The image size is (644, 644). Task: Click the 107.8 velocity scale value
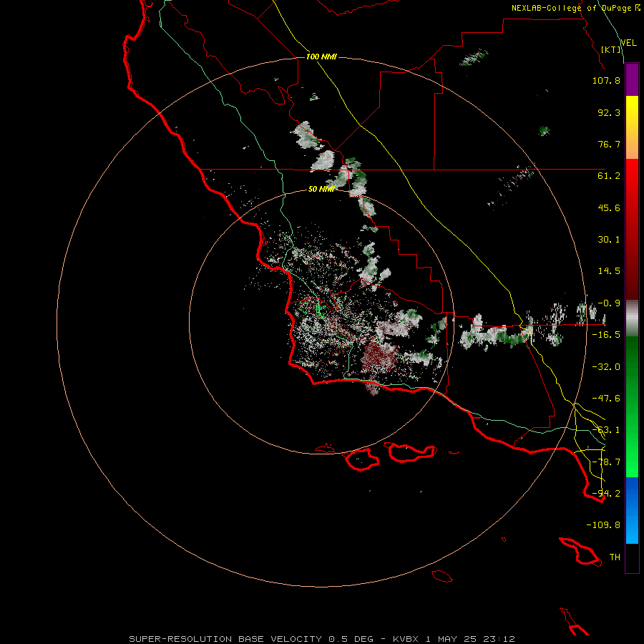tap(606, 80)
